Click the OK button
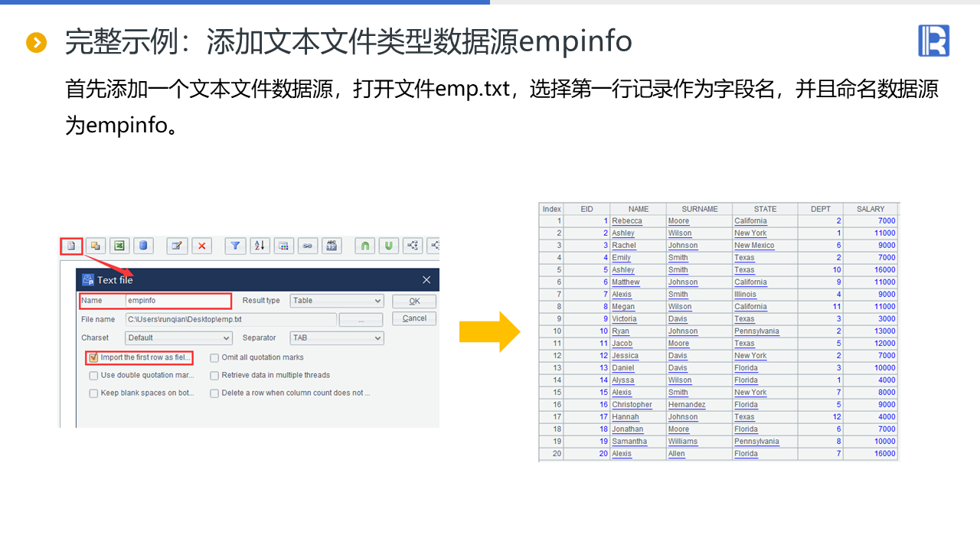Screen dimensions: 980x551 pyautogui.click(x=414, y=301)
